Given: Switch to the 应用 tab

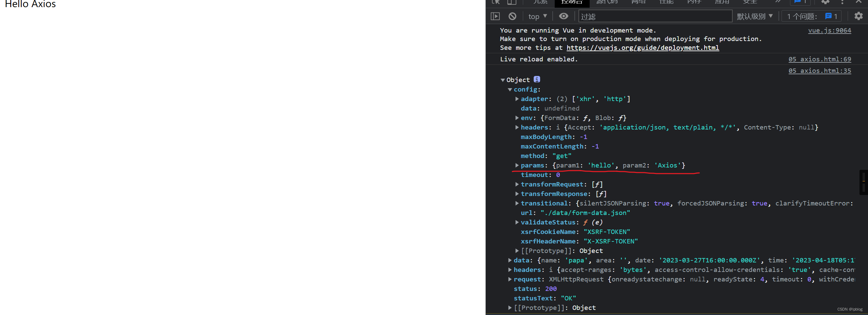Looking at the screenshot, I should coord(722,2).
